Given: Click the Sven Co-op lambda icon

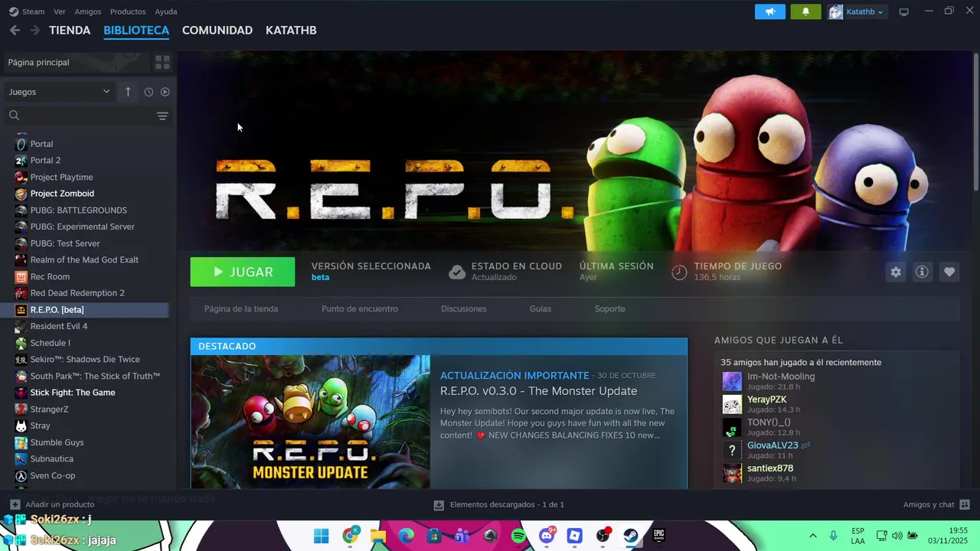Looking at the screenshot, I should point(21,475).
